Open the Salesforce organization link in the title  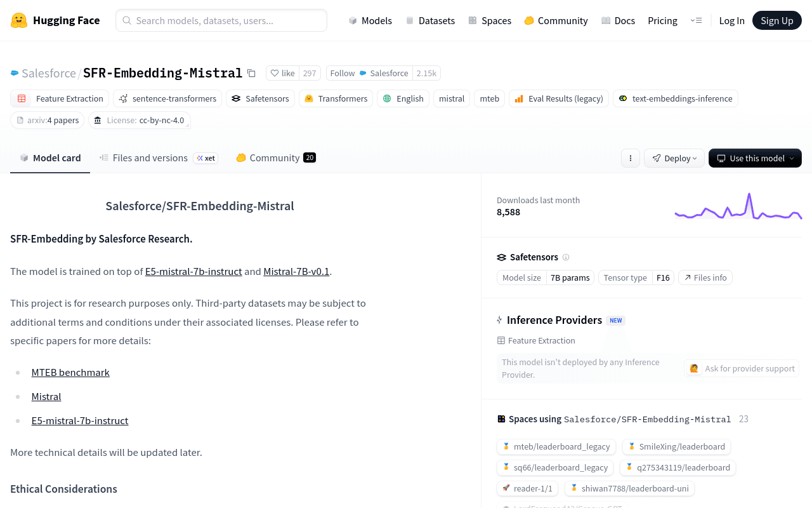(49, 73)
